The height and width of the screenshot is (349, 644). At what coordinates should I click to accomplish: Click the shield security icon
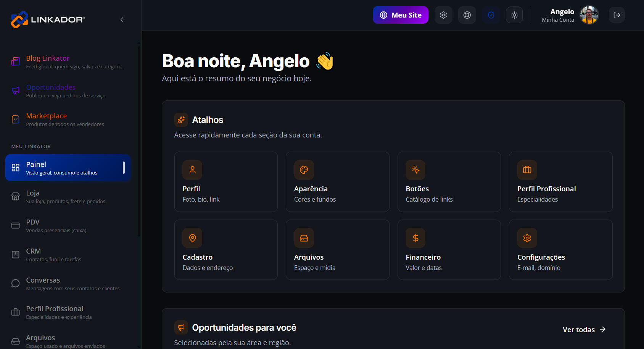[491, 15]
